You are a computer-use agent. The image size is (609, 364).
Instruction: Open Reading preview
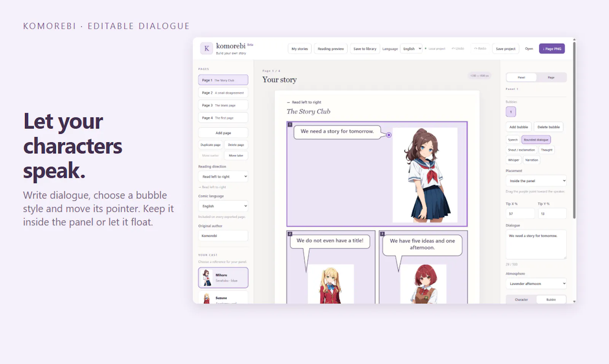(x=331, y=49)
